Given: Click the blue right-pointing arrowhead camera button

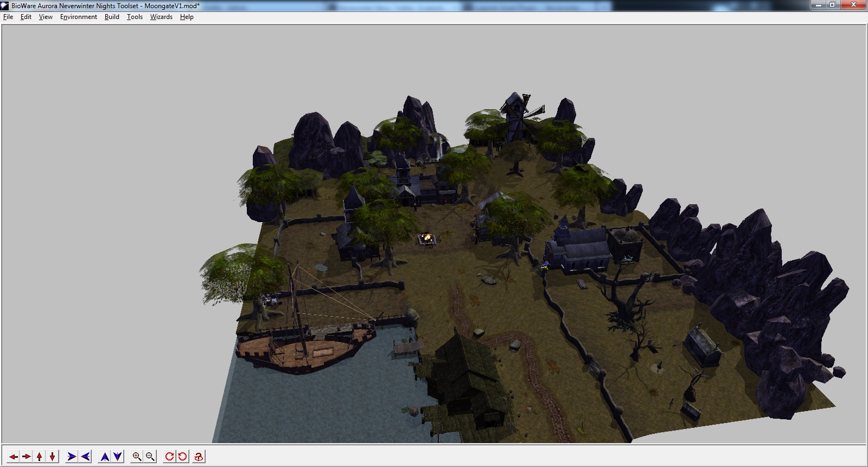Looking at the screenshot, I should (x=72, y=457).
